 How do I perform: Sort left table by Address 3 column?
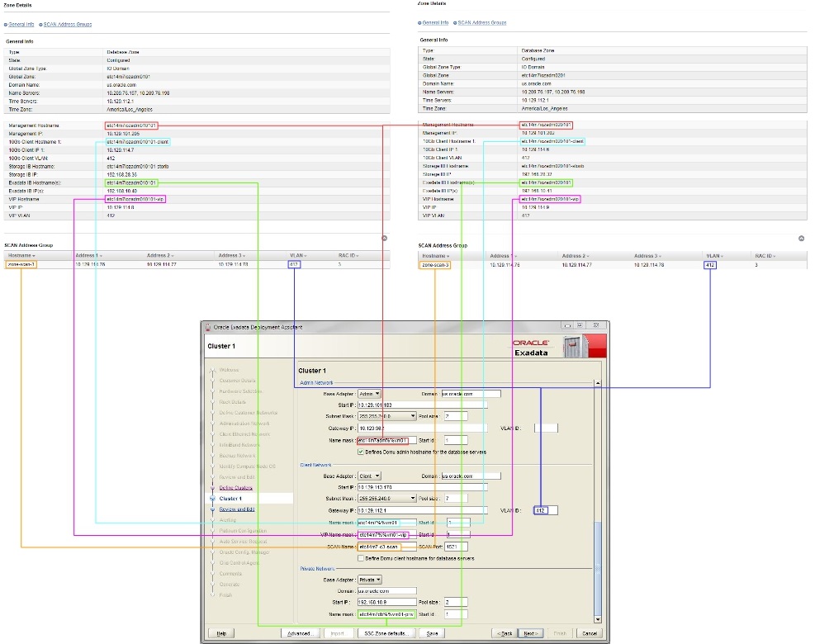coord(232,256)
